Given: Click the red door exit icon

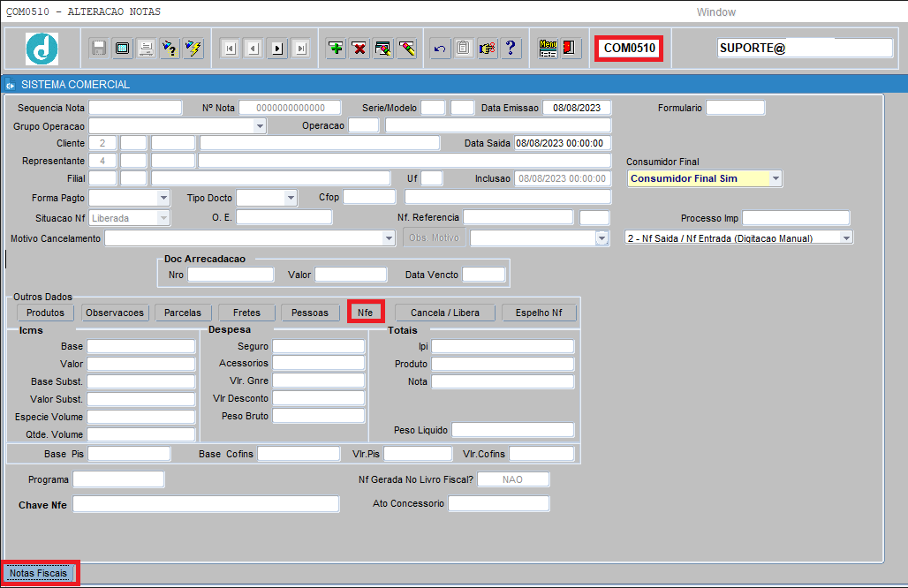Looking at the screenshot, I should coord(571,48).
